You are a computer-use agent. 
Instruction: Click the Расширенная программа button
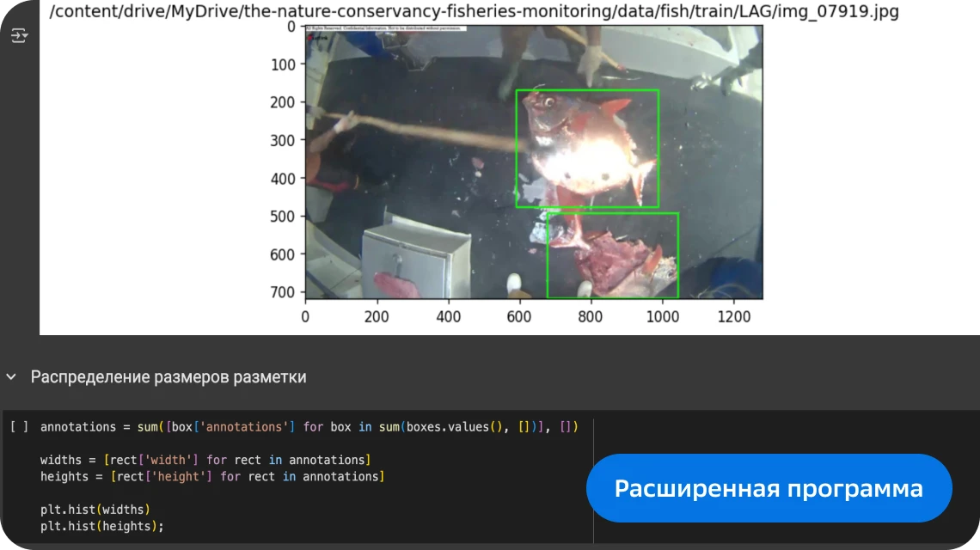(x=769, y=488)
